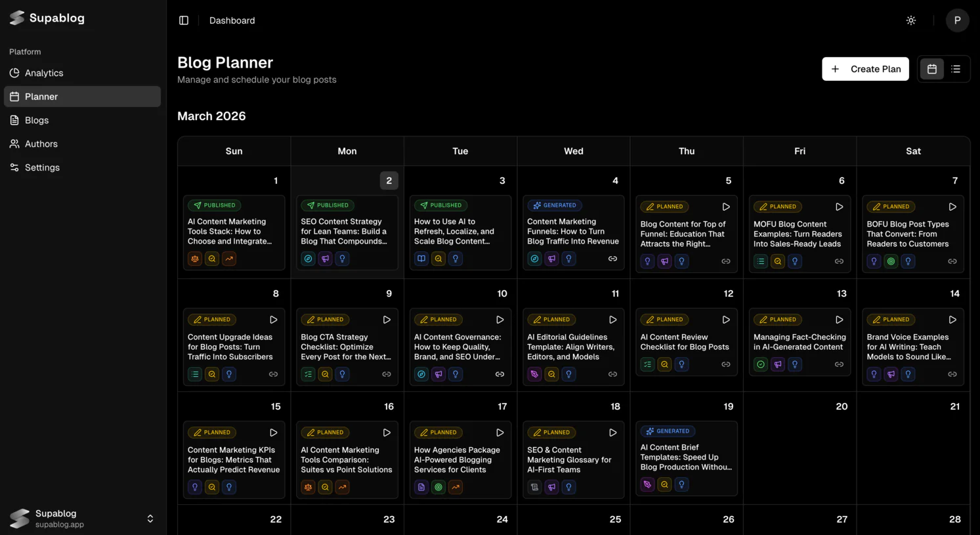Open Analytics from the sidebar

44,73
